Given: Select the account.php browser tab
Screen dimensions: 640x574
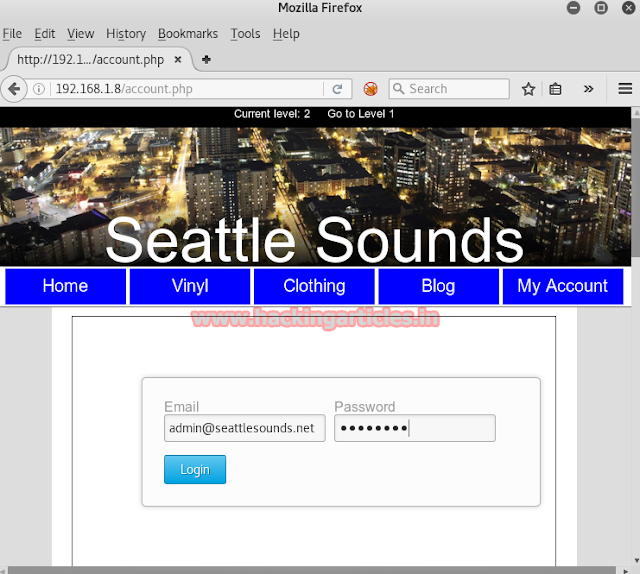Looking at the screenshot, I should click(98, 60).
